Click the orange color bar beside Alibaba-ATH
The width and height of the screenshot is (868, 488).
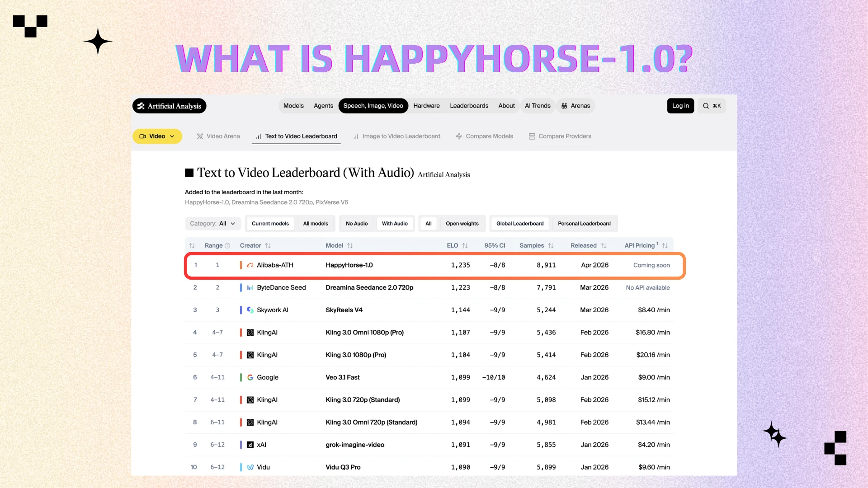(241, 265)
